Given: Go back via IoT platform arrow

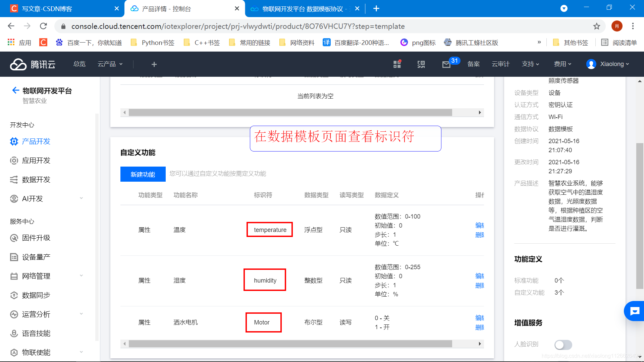Looking at the screenshot, I should [15, 90].
